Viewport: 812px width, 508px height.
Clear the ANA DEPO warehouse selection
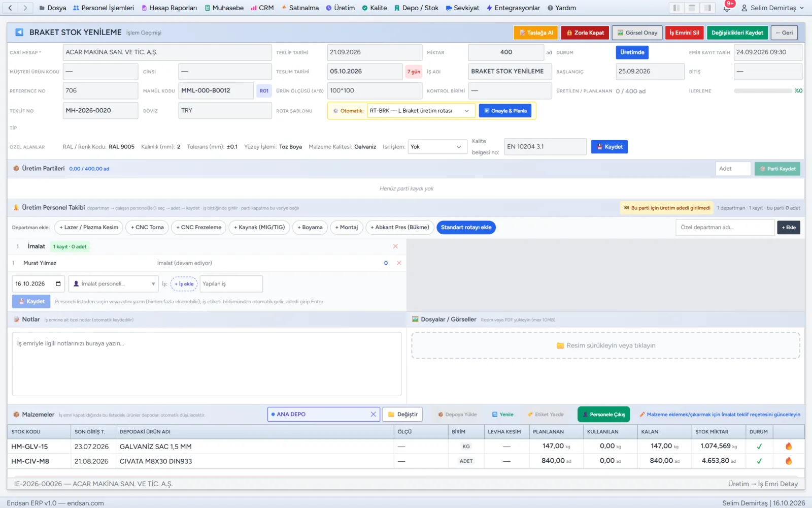point(374,415)
